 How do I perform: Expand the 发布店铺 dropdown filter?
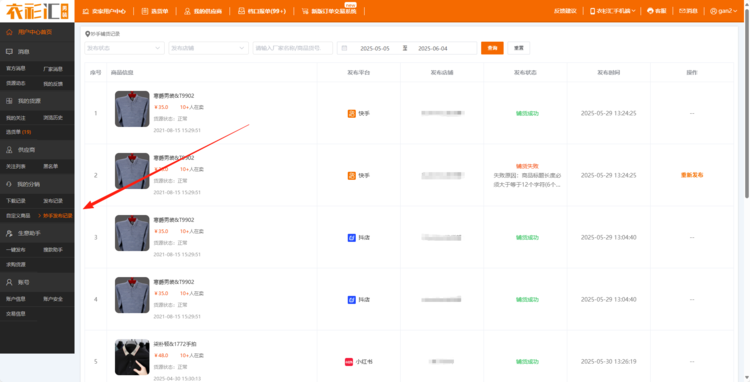209,48
